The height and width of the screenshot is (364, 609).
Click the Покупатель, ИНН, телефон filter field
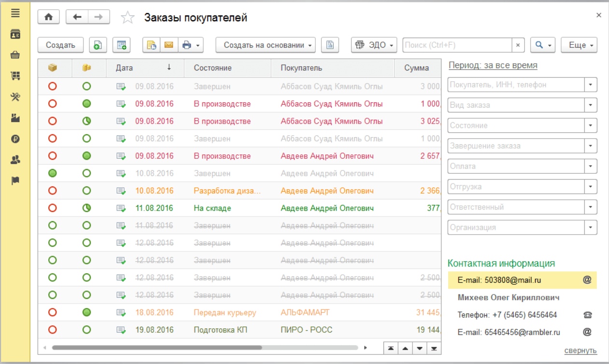(x=516, y=85)
